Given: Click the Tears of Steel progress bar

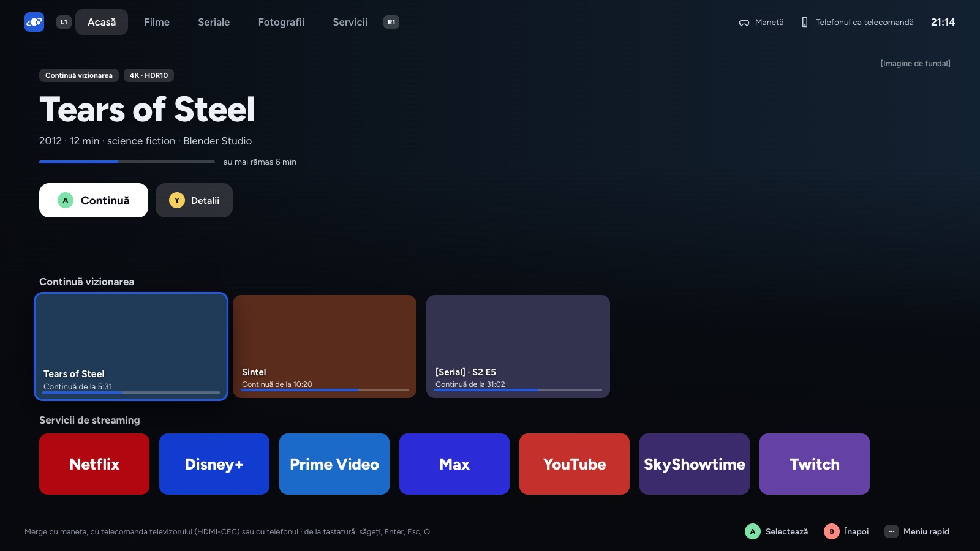Looking at the screenshot, I should click(x=127, y=162).
